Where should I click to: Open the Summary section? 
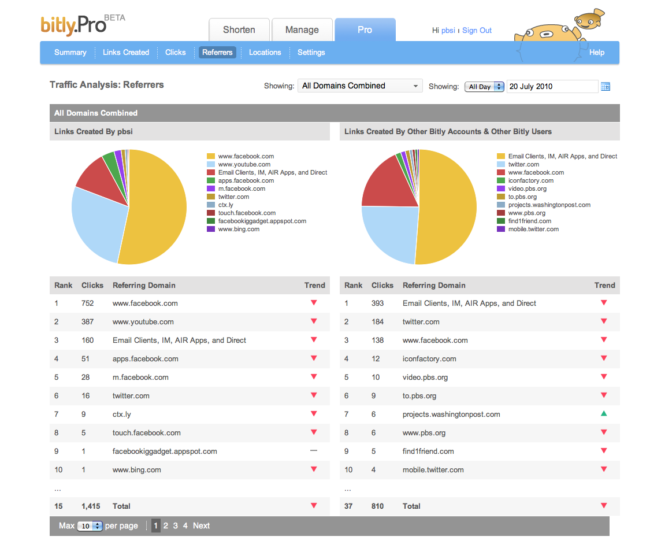70,52
